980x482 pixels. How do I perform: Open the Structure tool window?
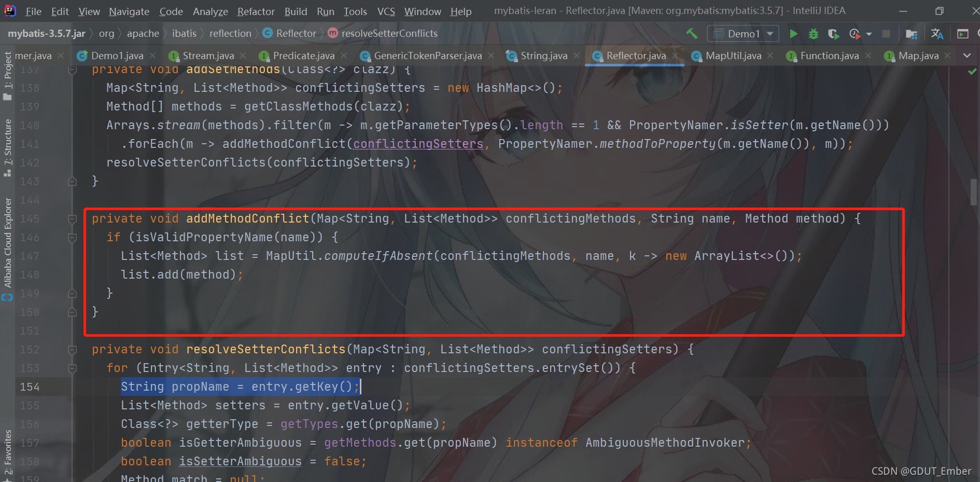point(7,148)
